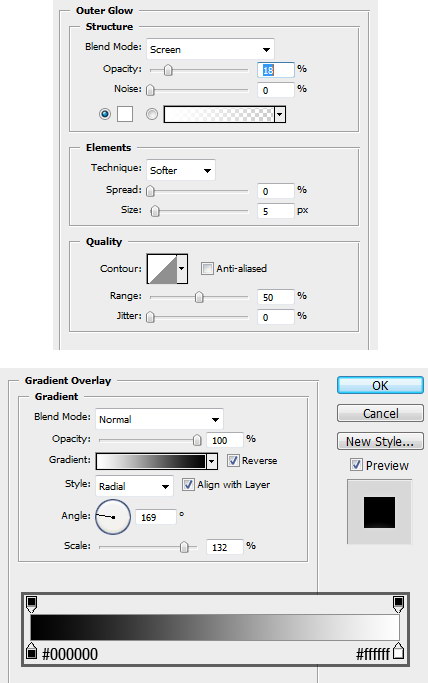Select the right opacity stop above gradient

(x=398, y=604)
